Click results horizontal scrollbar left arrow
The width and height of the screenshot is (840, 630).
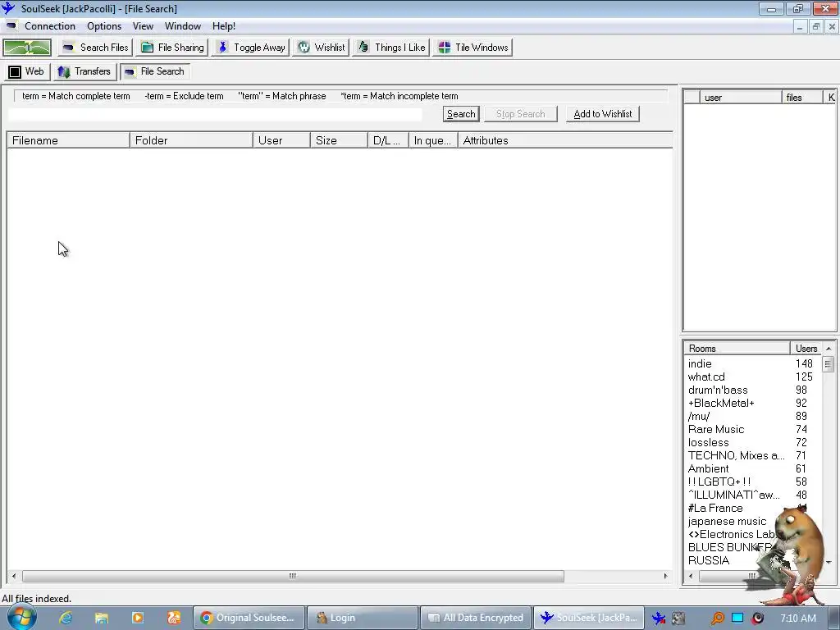(14, 577)
